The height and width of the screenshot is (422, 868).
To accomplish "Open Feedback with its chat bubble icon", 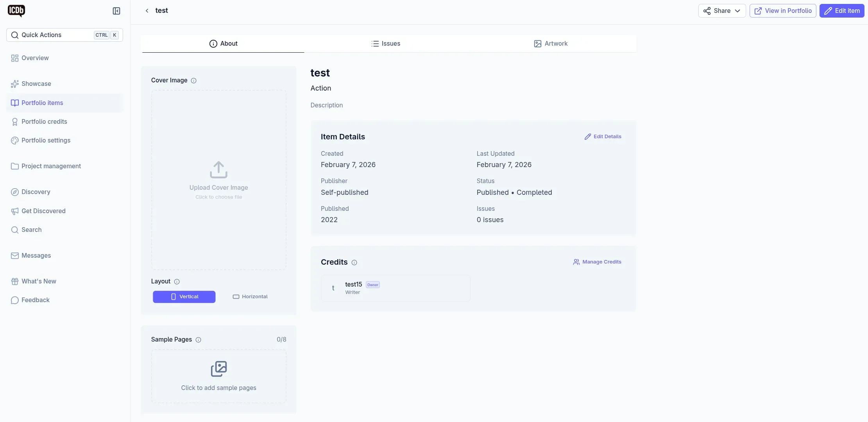I will 14,300.
